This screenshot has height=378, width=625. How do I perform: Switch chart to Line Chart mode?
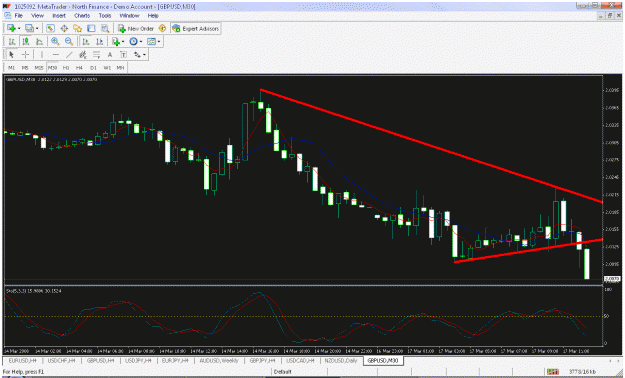[39, 41]
